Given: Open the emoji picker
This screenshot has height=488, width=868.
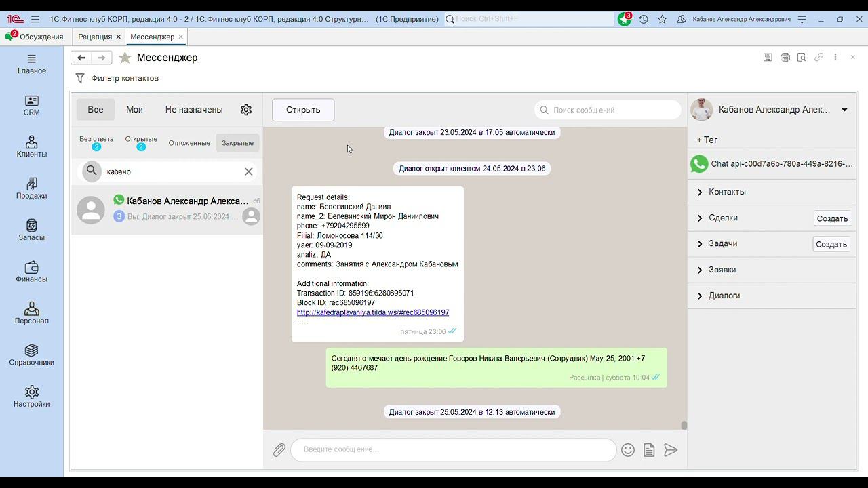Looking at the screenshot, I should (x=628, y=450).
